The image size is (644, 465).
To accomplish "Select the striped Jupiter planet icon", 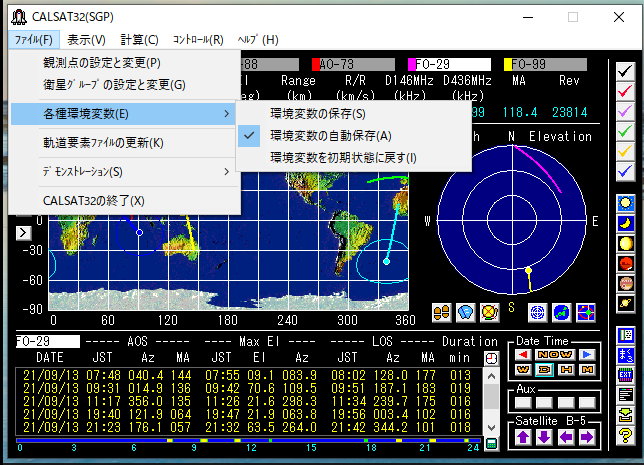I will click(x=626, y=283).
